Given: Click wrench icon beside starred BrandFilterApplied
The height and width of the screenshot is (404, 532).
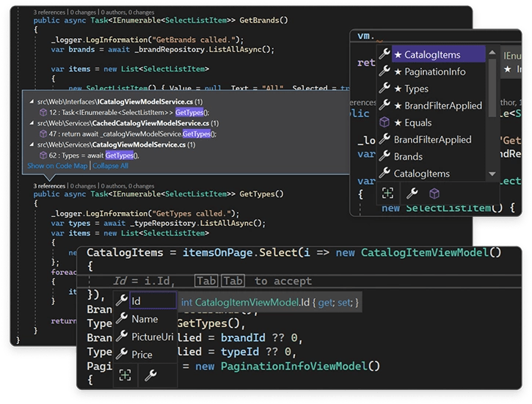Looking at the screenshot, I should point(385,105).
